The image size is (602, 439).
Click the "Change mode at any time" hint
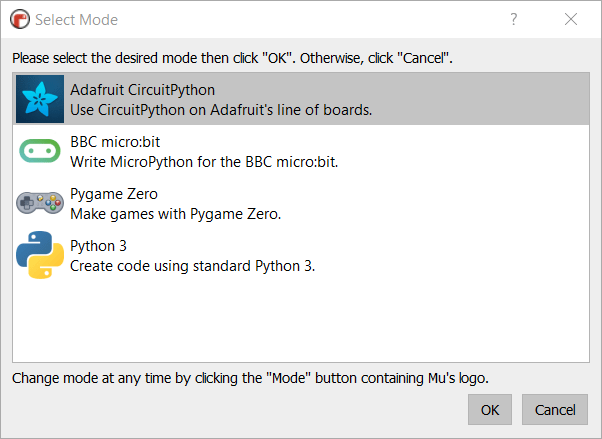(x=250, y=377)
